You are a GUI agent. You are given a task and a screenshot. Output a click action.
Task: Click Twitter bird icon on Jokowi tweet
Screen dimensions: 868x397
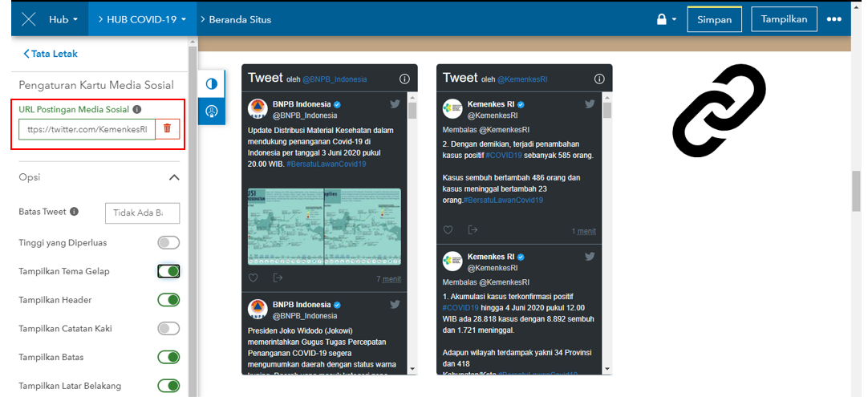[395, 304]
